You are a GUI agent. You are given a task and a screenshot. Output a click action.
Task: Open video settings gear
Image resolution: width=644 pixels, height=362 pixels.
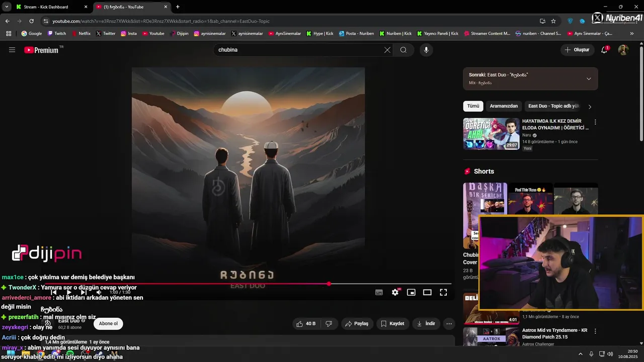395,292
